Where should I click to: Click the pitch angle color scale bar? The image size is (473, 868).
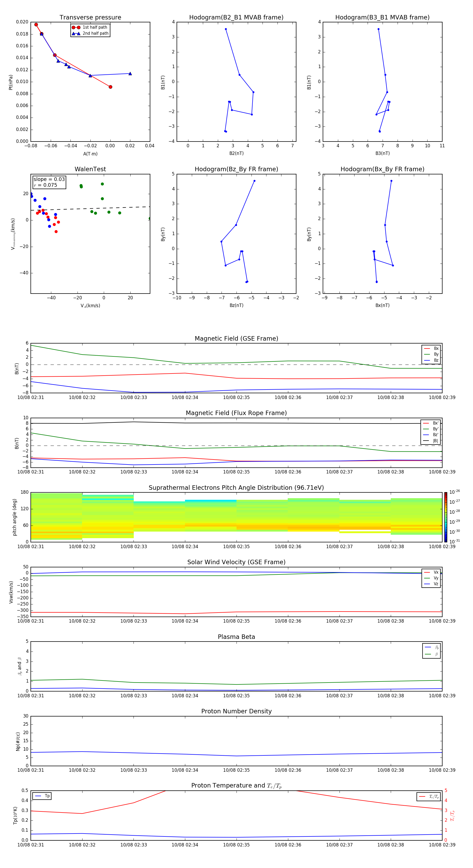pyautogui.click(x=446, y=517)
